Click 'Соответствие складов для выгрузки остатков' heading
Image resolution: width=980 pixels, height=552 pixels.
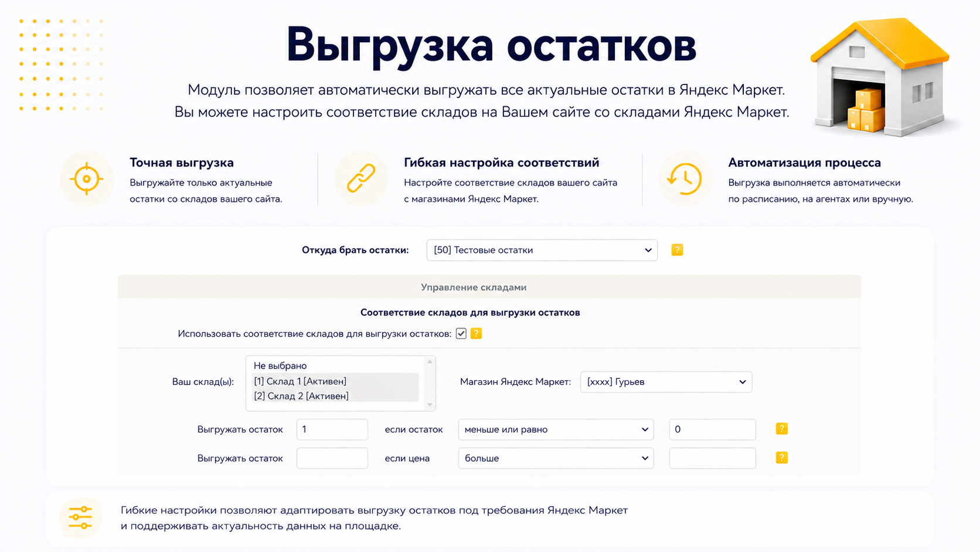point(470,312)
